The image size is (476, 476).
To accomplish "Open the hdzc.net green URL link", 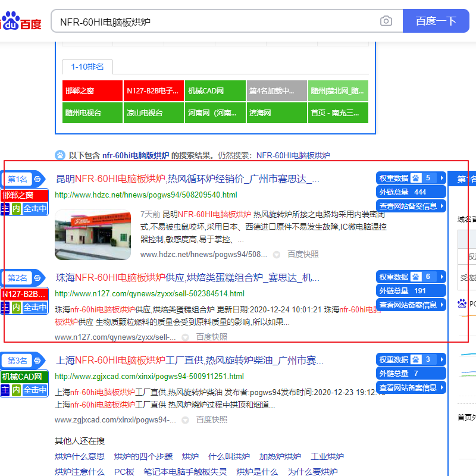I will coord(146,195).
